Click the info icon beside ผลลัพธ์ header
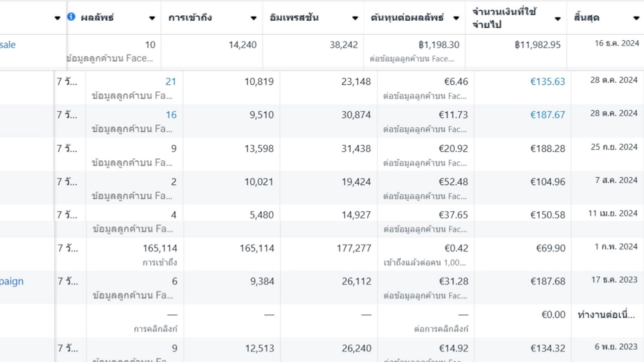The height and width of the screenshot is (362, 644). (x=71, y=17)
